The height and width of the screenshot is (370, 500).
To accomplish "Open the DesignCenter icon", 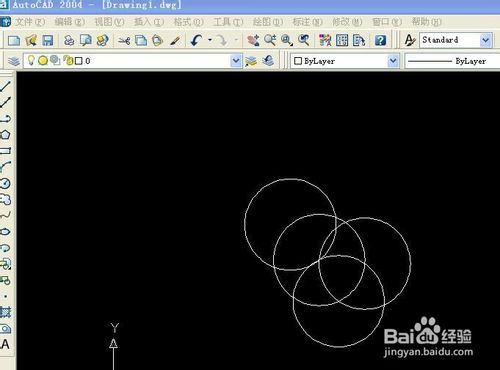I will point(342,41).
